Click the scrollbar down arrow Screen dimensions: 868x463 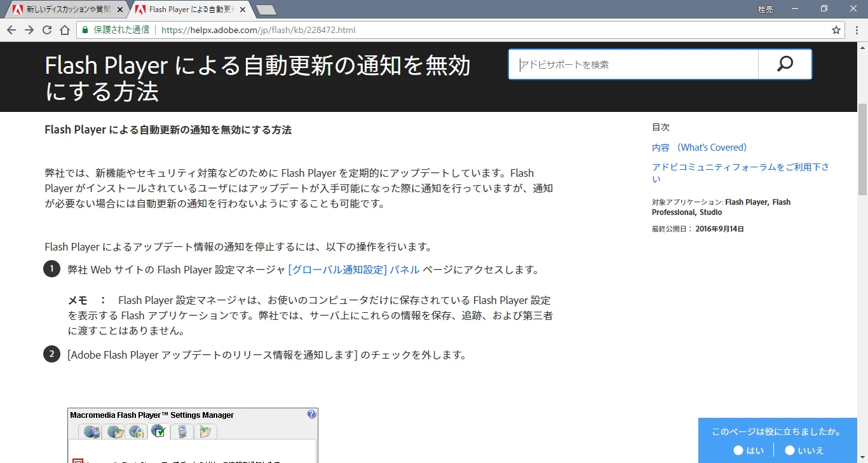coord(862,458)
